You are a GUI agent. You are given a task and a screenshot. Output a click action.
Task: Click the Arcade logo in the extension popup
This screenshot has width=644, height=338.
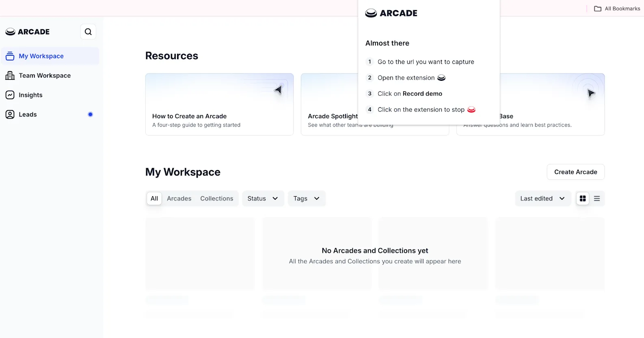(x=391, y=13)
